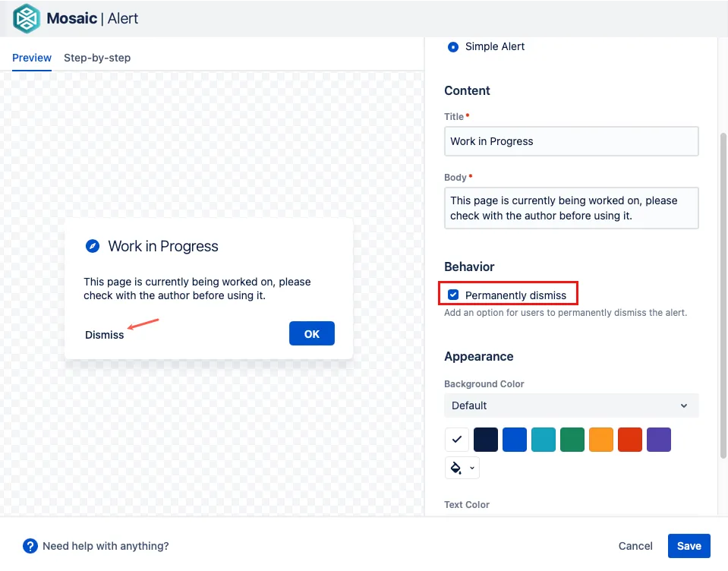Image resolution: width=728 pixels, height=571 pixels.
Task: Select the blue color swatch
Action: [515, 439]
